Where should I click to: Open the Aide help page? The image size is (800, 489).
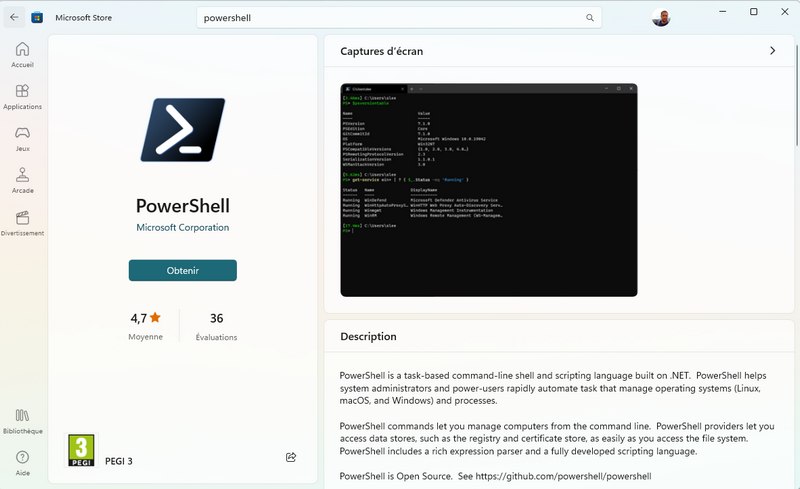[22, 462]
